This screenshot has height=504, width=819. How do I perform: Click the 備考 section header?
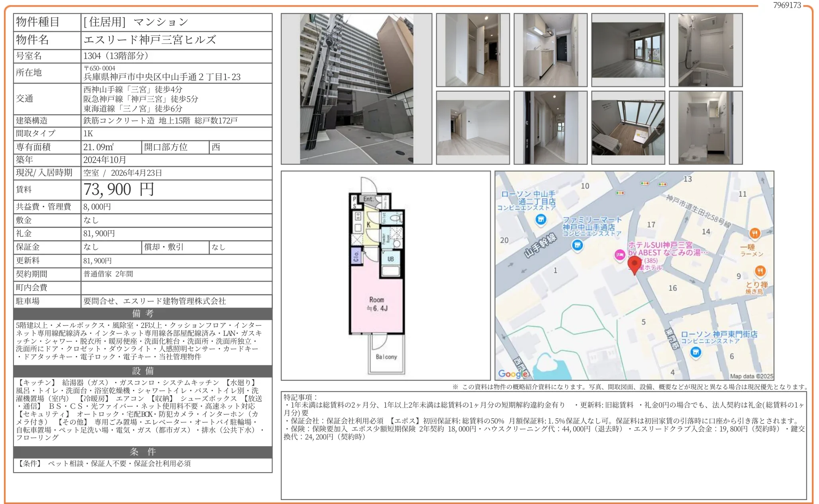(x=143, y=314)
